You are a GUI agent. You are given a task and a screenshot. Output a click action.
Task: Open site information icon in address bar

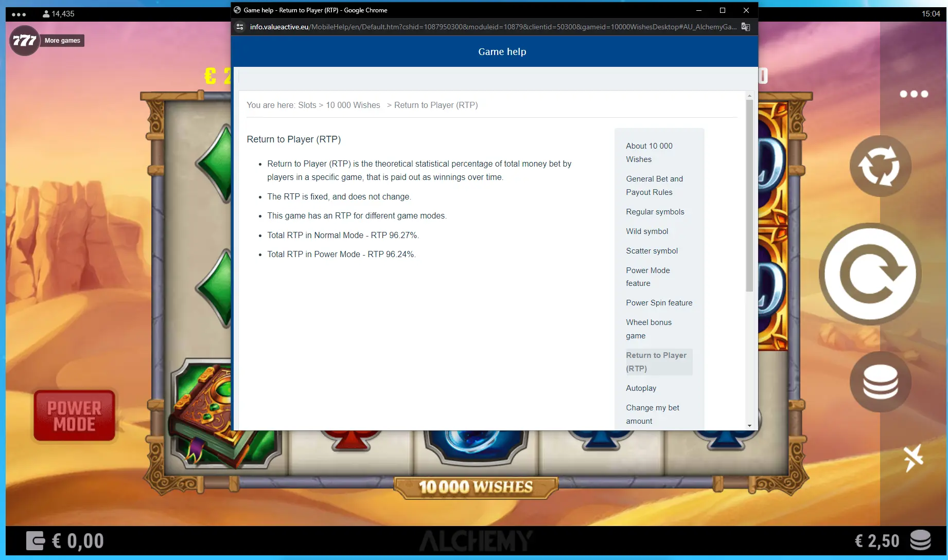(x=240, y=27)
